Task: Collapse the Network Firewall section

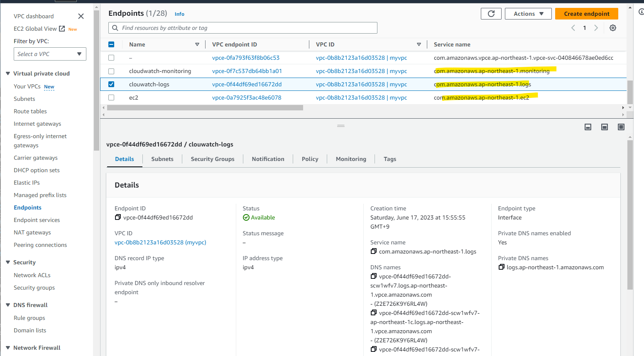Action: (8, 348)
